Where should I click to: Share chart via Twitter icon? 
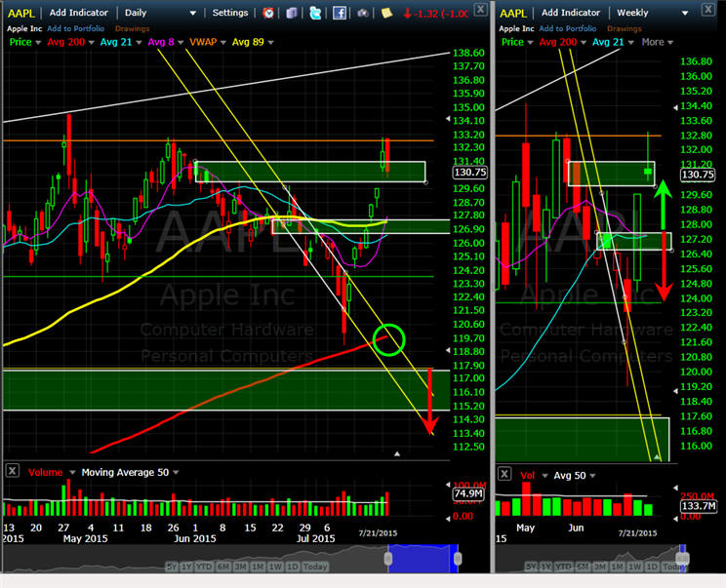tap(315, 13)
